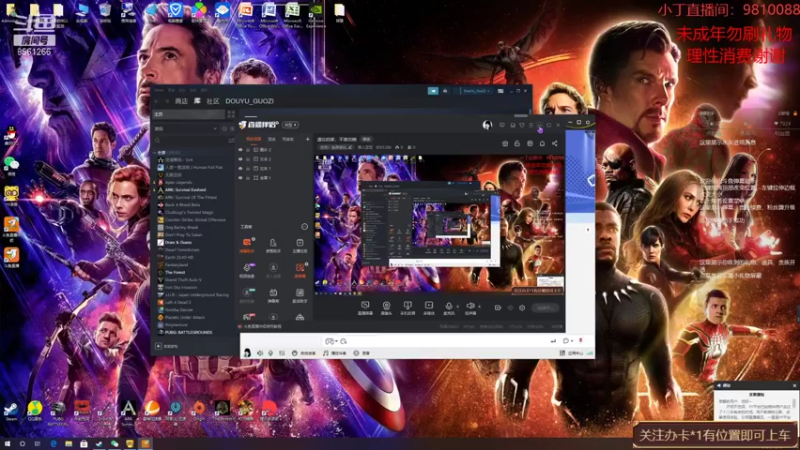Click music note icon in bottom chat bar

(x=326, y=353)
